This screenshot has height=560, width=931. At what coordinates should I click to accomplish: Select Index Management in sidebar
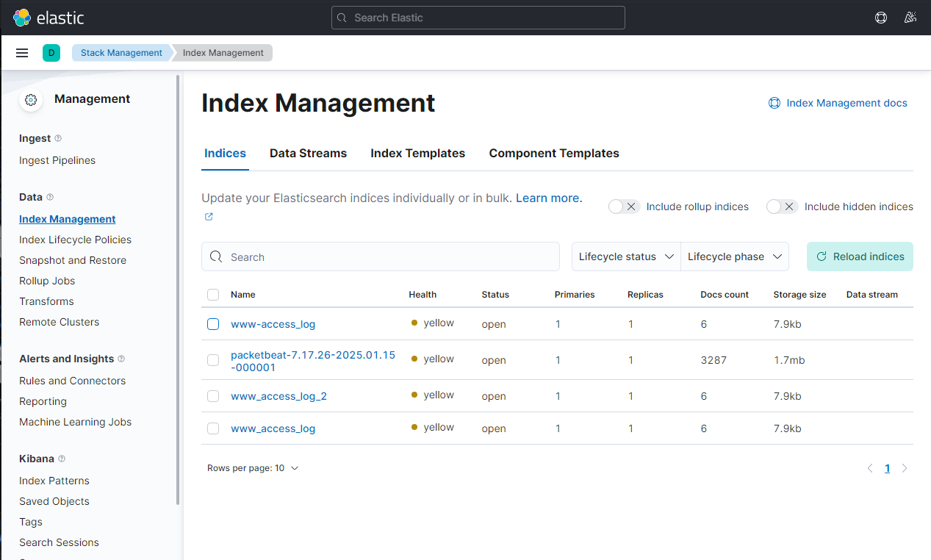pyautogui.click(x=68, y=219)
